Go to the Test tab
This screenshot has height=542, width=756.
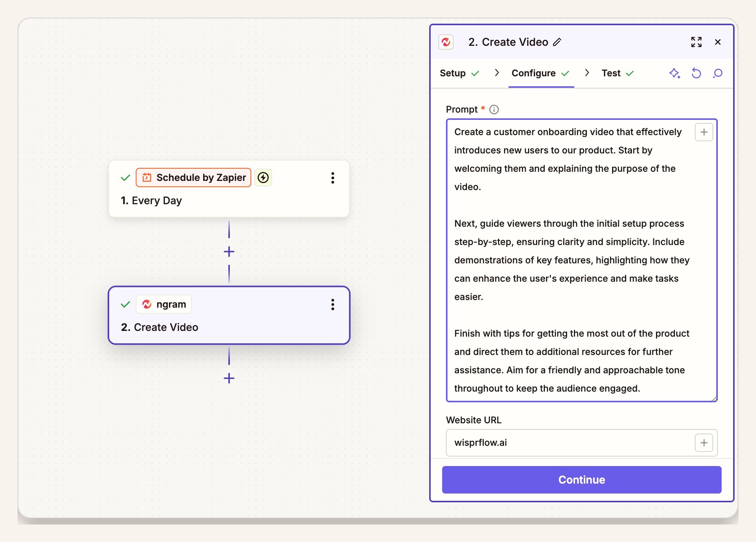click(618, 73)
